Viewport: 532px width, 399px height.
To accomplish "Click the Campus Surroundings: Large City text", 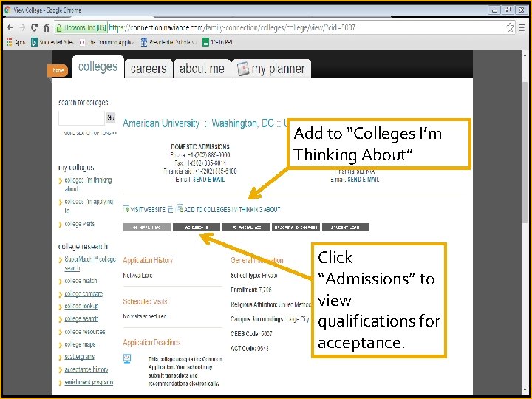I will point(270,319).
